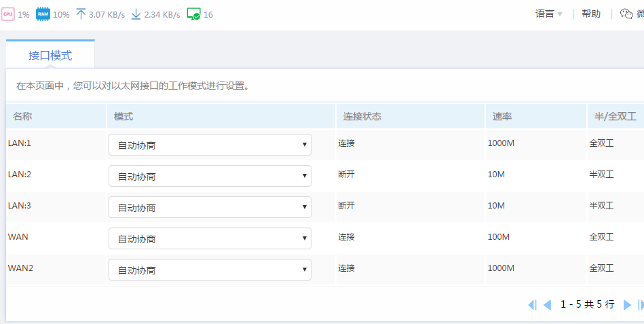Click the 名称 column header

pos(56,116)
